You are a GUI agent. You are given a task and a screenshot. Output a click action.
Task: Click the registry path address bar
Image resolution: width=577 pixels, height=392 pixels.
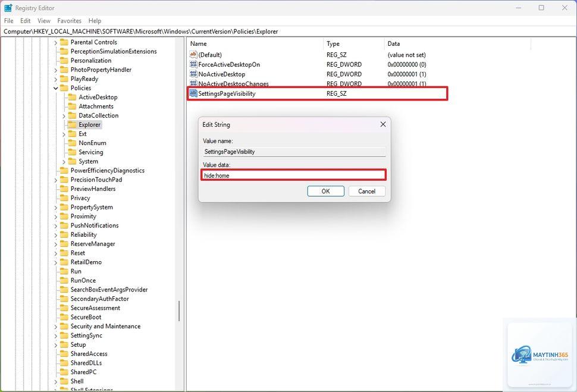(x=288, y=32)
